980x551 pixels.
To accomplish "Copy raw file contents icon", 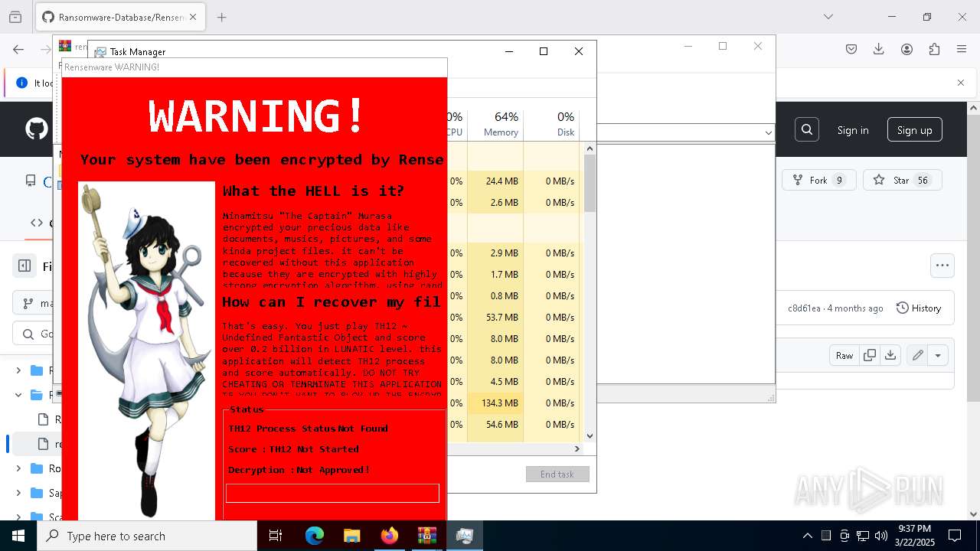I will [869, 355].
